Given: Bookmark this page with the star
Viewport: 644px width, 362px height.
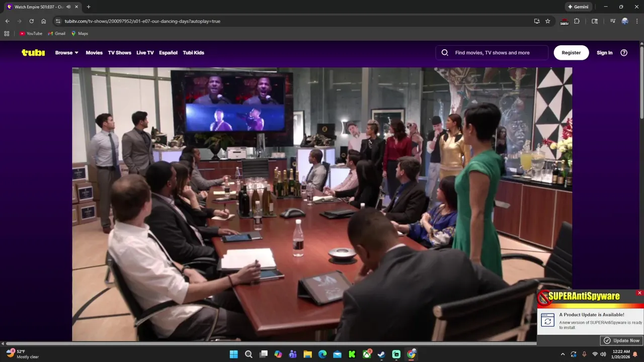Looking at the screenshot, I should 548,21.
